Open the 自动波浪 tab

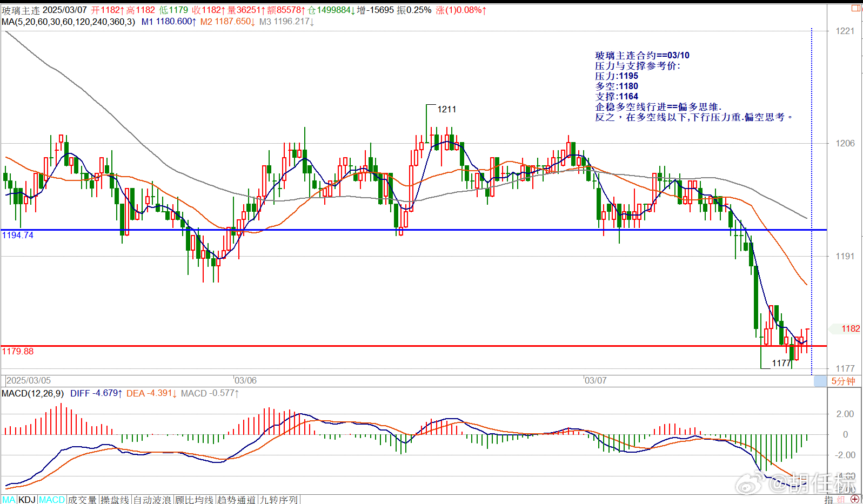[x=152, y=500]
